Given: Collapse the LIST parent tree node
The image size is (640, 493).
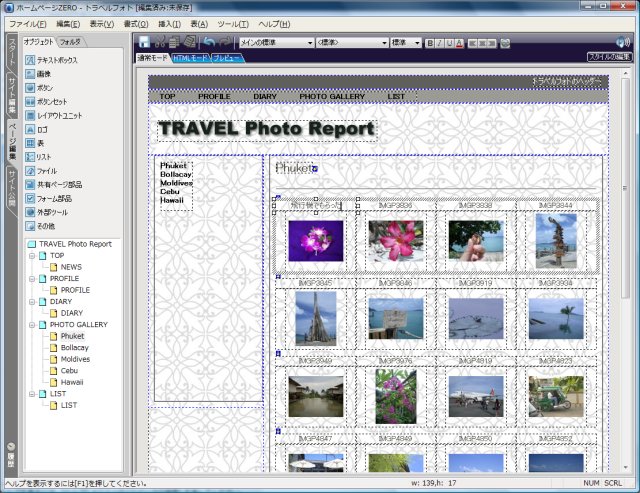Looking at the screenshot, I should pyautogui.click(x=31, y=394).
